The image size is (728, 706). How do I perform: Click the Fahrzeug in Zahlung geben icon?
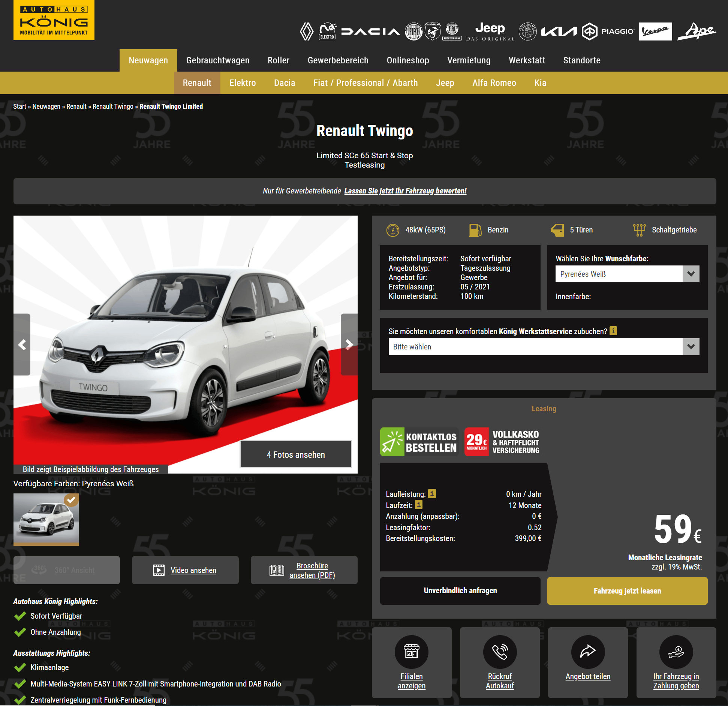point(676,652)
